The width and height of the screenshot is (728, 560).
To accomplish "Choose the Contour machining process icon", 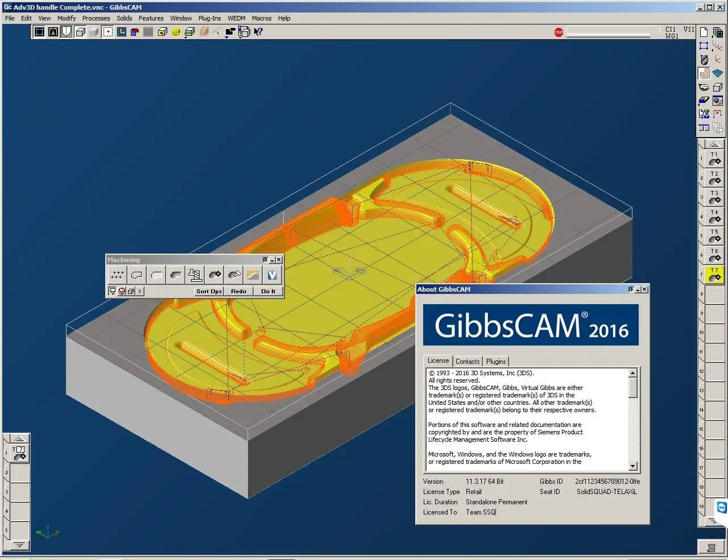I will [136, 275].
